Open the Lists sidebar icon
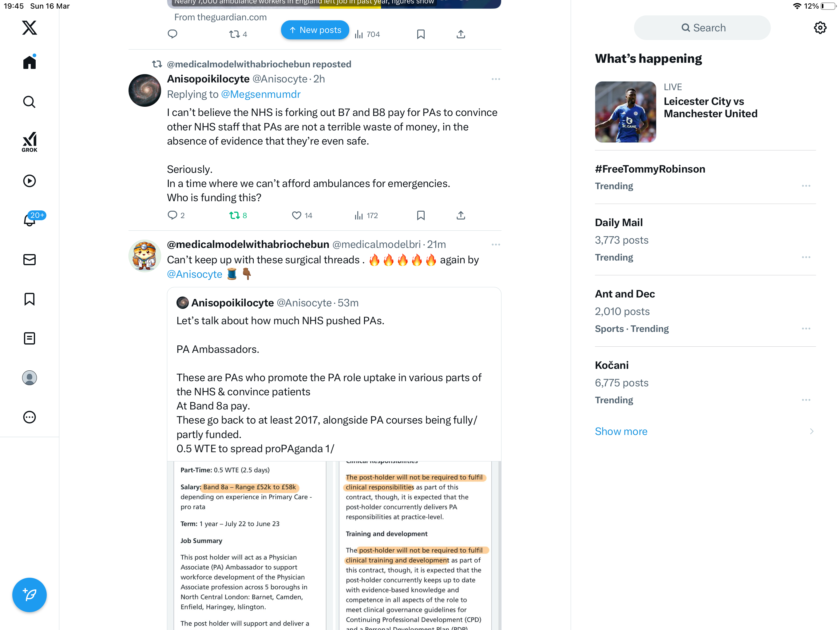 point(29,338)
